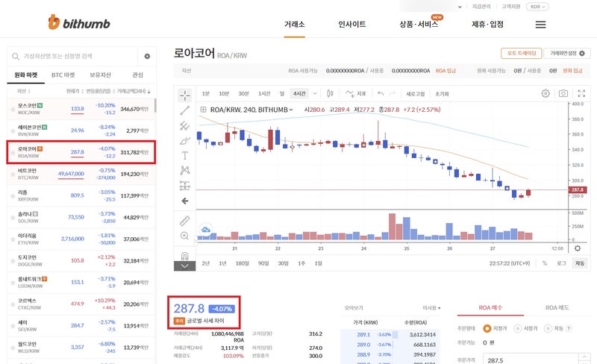
Task: Expand the account dropdown in top bar
Action: [x=460, y=7]
